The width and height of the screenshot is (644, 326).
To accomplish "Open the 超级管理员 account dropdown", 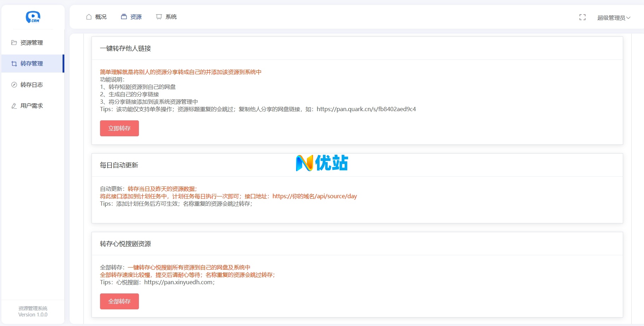I will click(x=614, y=17).
